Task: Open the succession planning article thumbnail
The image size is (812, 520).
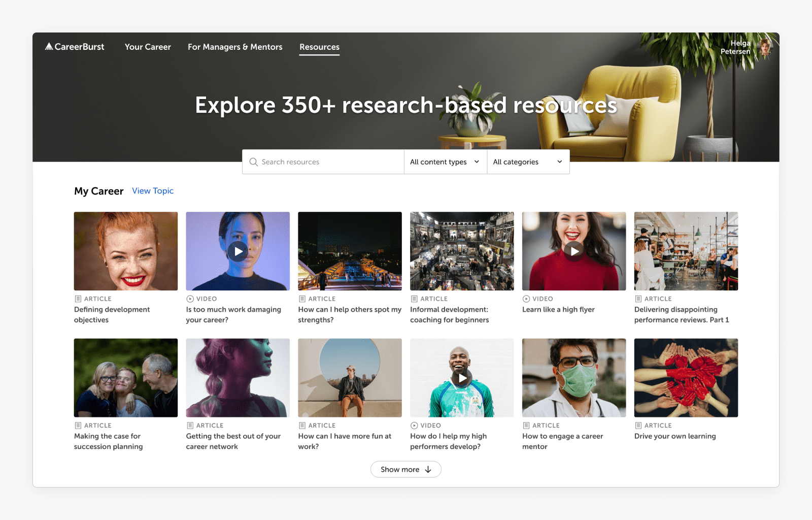Action: coord(126,378)
